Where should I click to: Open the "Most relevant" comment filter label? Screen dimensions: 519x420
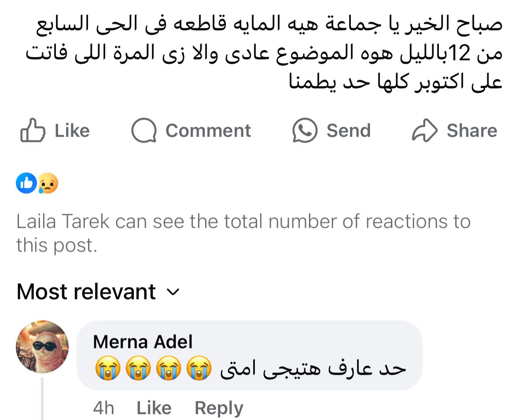[86, 292]
